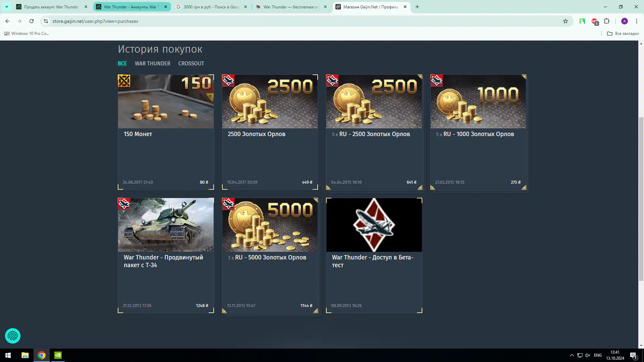Click the T-34 tank thumbnail image
This screenshot has width=644, height=362.
pos(166,225)
